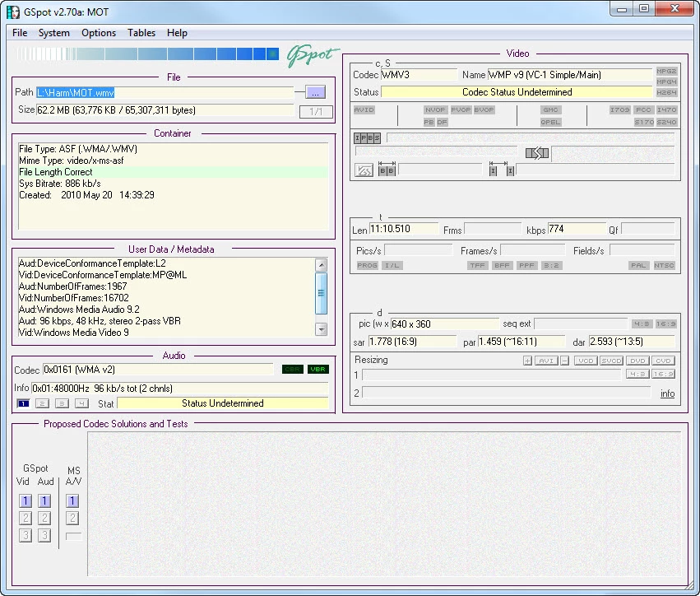Screen dimensions: 700x596
Task: Click the B-B frame distance icon
Action: pyautogui.click(x=387, y=169)
